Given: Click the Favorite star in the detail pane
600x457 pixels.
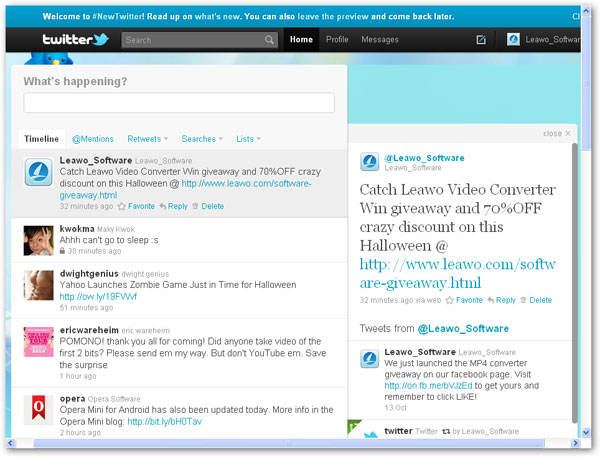Looking at the screenshot, I should [x=450, y=300].
